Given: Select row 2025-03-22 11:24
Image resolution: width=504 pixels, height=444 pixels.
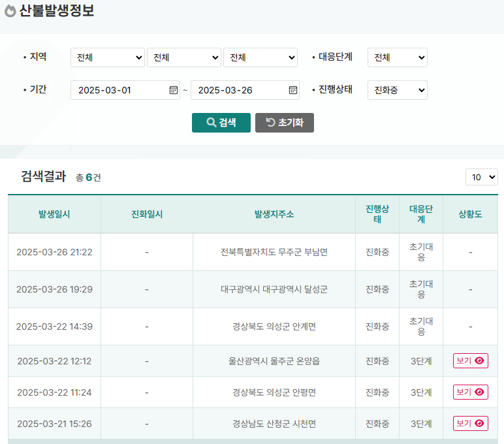Looking at the screenshot, I should pyautogui.click(x=253, y=392).
